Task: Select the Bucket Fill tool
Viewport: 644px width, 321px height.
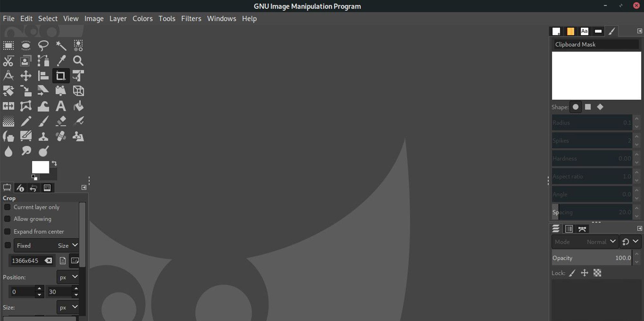Action: click(x=78, y=106)
